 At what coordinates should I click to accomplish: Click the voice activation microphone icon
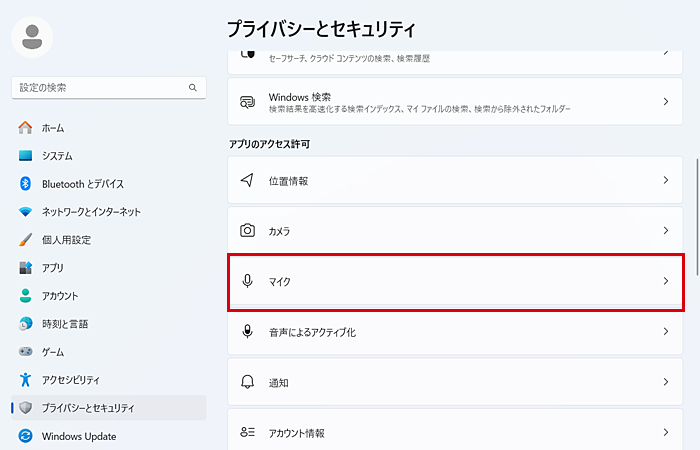click(x=247, y=332)
